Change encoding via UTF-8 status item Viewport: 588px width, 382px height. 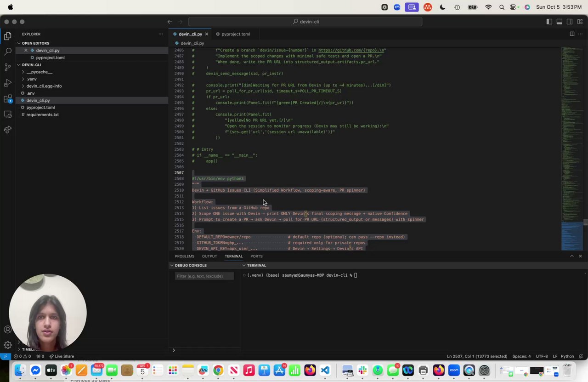point(542,356)
